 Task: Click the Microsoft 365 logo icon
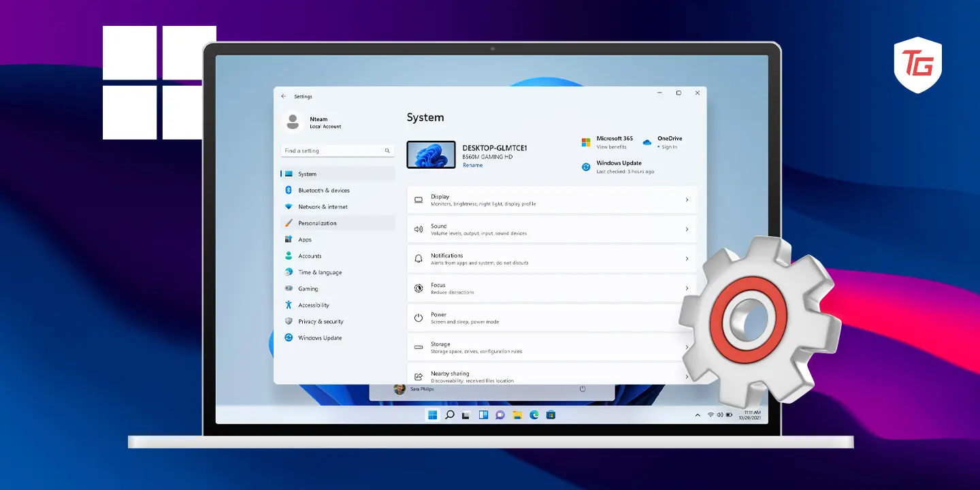pyautogui.click(x=586, y=142)
